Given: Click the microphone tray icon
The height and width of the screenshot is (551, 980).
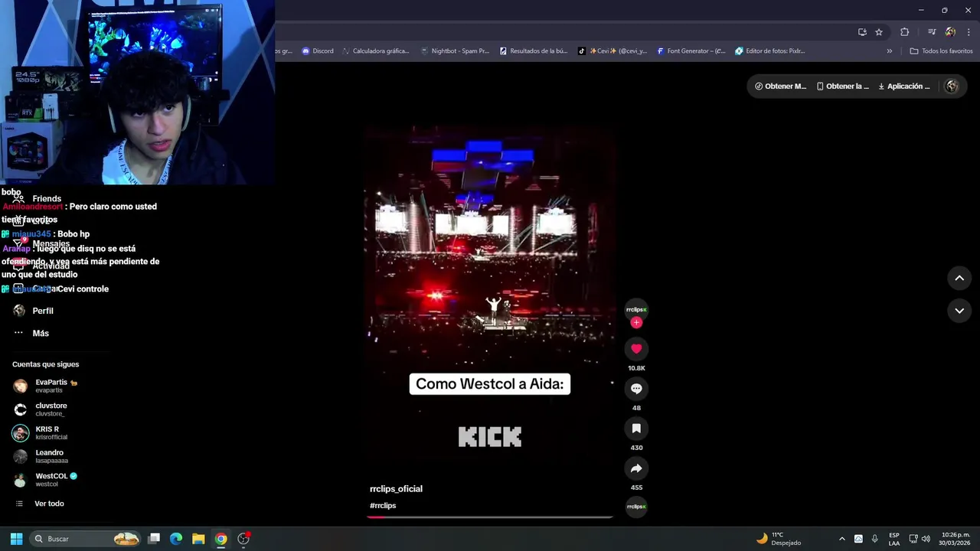Looking at the screenshot, I should coord(875,539).
